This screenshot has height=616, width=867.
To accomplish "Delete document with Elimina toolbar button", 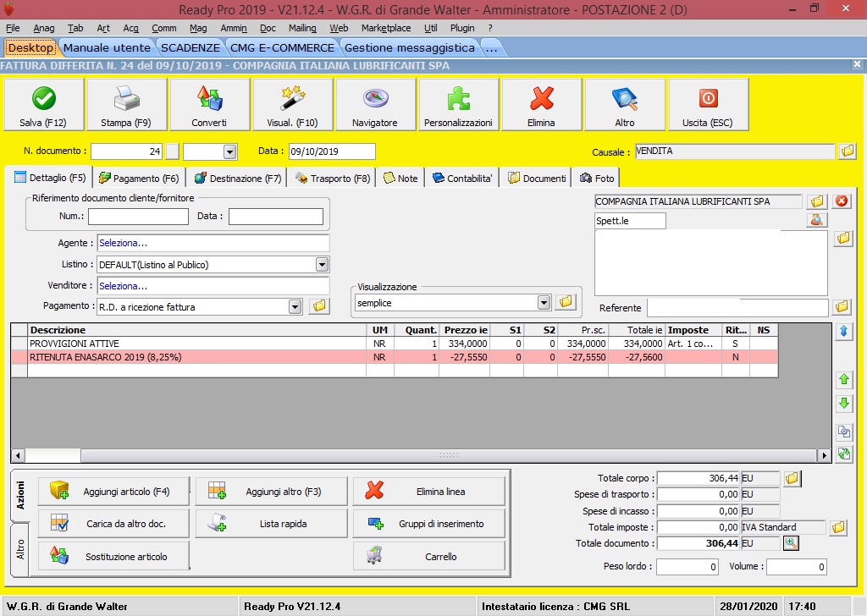I will [x=541, y=104].
